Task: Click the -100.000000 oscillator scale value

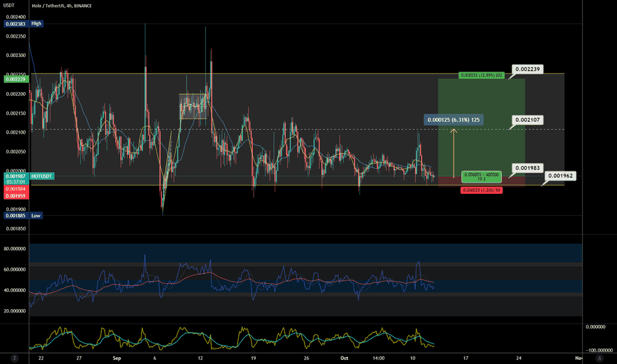Action: click(x=599, y=350)
